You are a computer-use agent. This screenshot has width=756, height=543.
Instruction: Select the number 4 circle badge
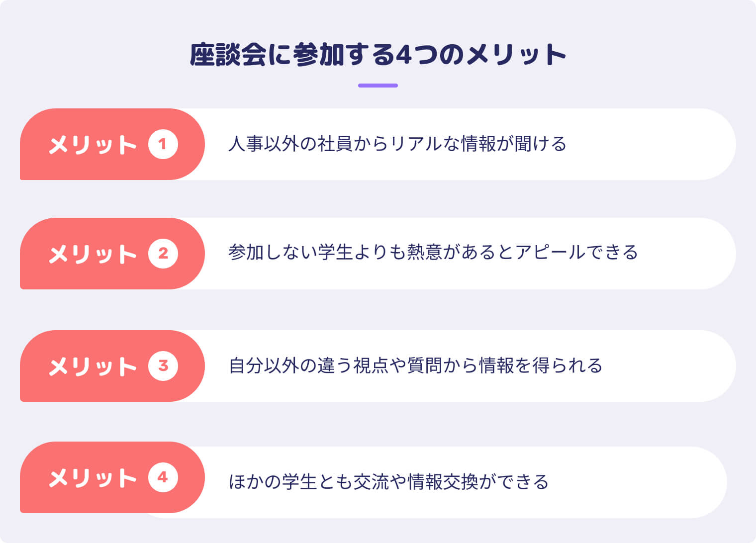[x=163, y=477]
